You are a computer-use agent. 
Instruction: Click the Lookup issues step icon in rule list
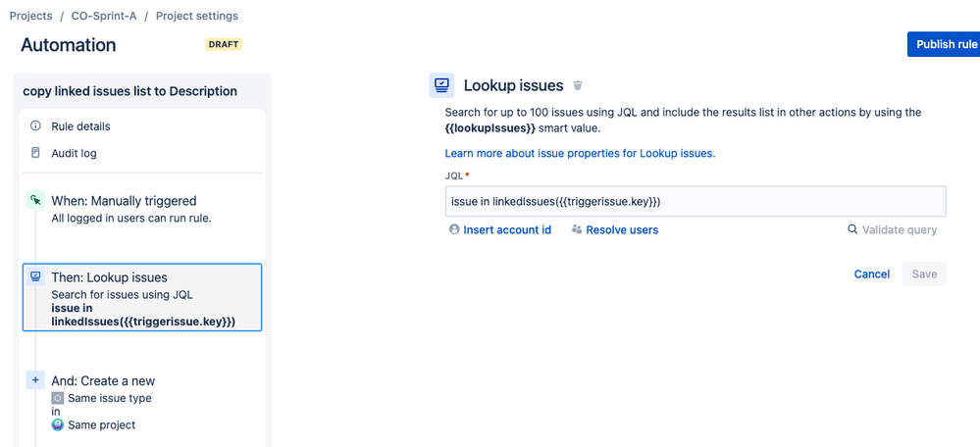tap(35, 277)
